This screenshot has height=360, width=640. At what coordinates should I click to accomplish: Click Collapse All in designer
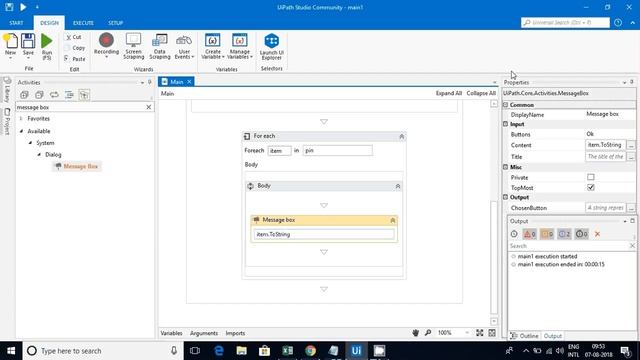(481, 93)
